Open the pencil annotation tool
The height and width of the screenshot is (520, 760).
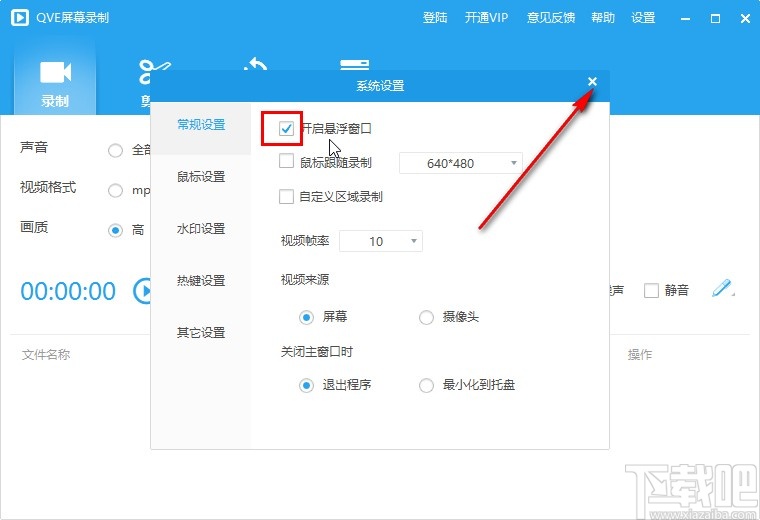point(723,288)
